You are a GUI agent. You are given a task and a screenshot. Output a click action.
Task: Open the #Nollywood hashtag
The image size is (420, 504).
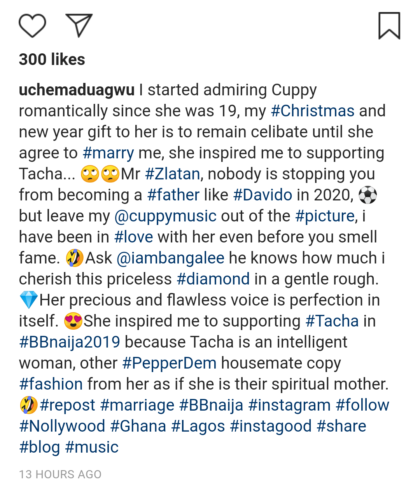(x=62, y=426)
